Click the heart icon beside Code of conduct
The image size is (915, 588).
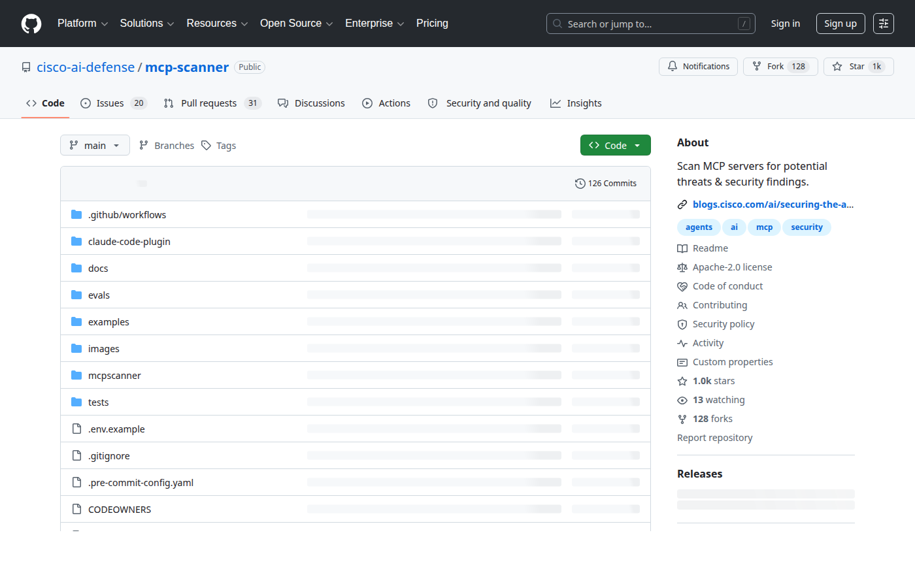(682, 286)
